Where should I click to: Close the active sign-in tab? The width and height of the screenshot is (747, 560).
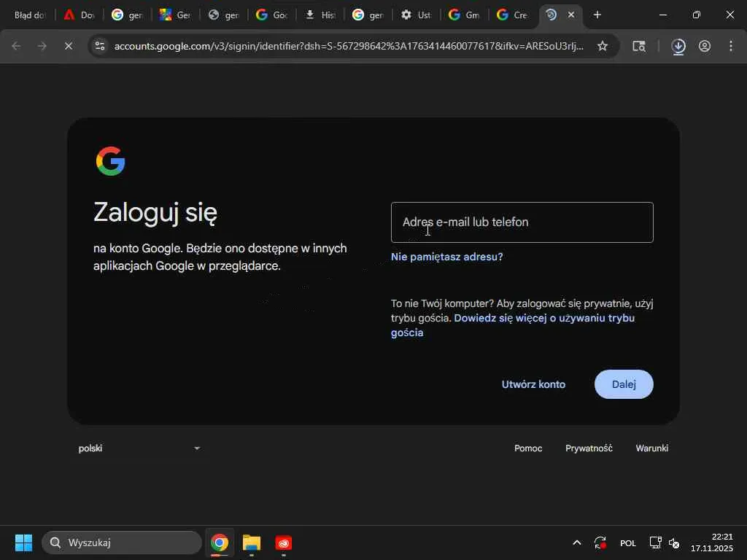point(570,15)
